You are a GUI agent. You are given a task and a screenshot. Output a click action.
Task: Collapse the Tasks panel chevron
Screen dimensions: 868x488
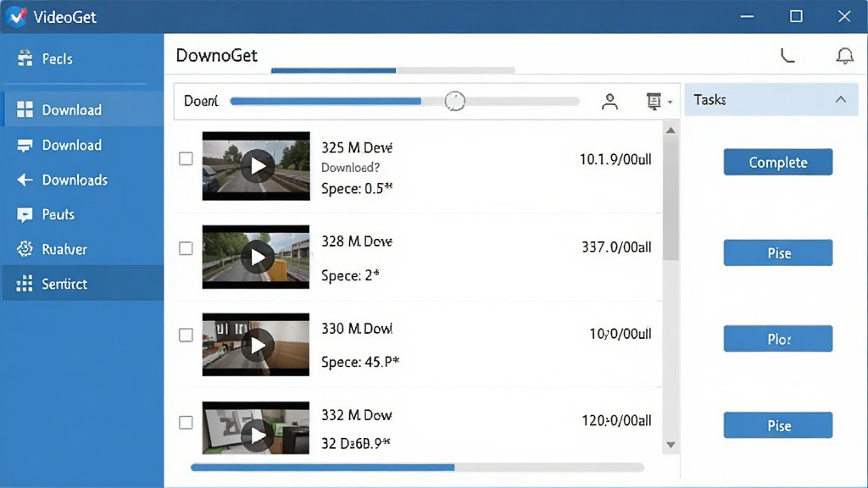pyautogui.click(x=841, y=100)
